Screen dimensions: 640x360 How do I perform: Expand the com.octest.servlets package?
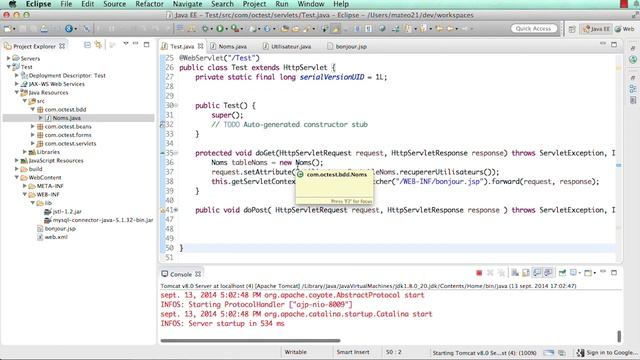point(33,143)
